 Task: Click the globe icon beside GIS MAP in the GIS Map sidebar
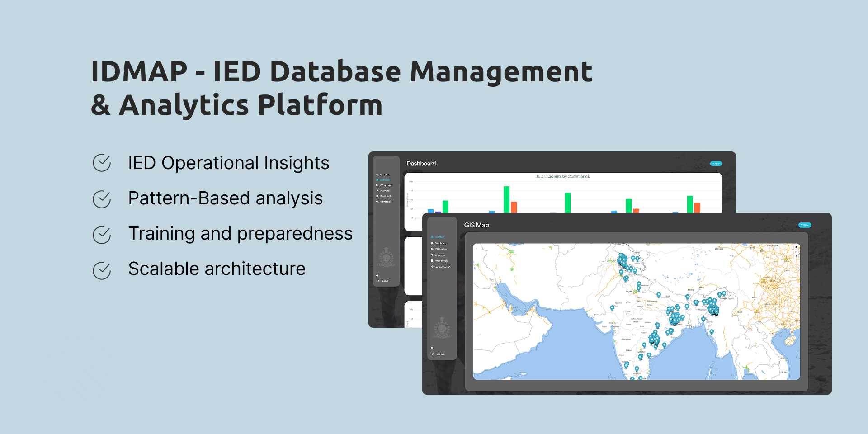(x=432, y=237)
